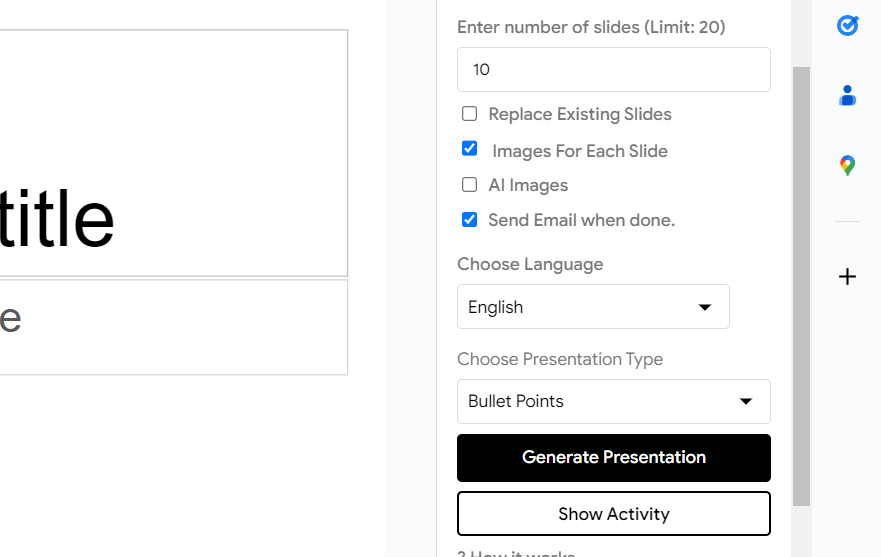Image resolution: width=881 pixels, height=557 pixels.
Task: Uncheck Images For Each Slide
Action: tap(469, 149)
